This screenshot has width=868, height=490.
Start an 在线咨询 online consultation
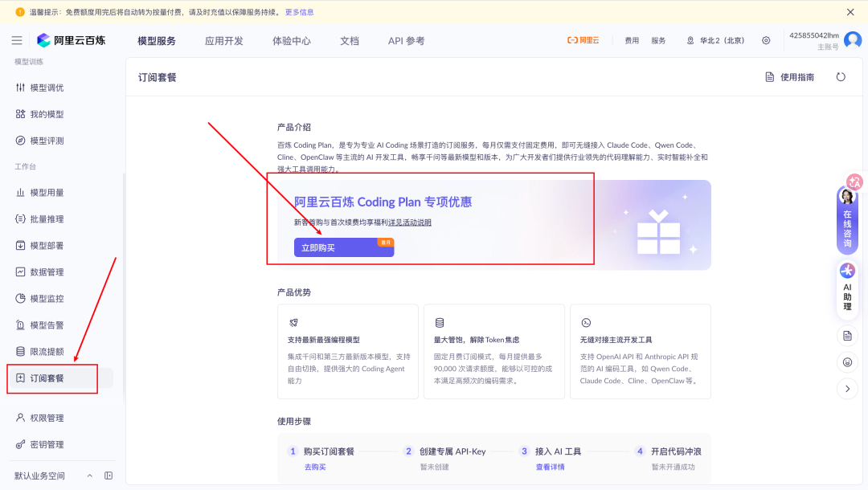click(x=847, y=225)
